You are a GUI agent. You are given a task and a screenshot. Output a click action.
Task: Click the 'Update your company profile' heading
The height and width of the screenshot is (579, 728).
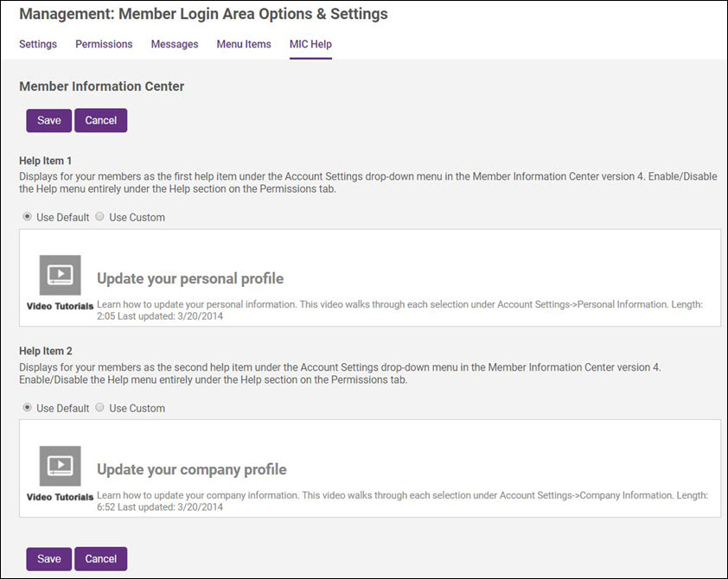coord(192,469)
